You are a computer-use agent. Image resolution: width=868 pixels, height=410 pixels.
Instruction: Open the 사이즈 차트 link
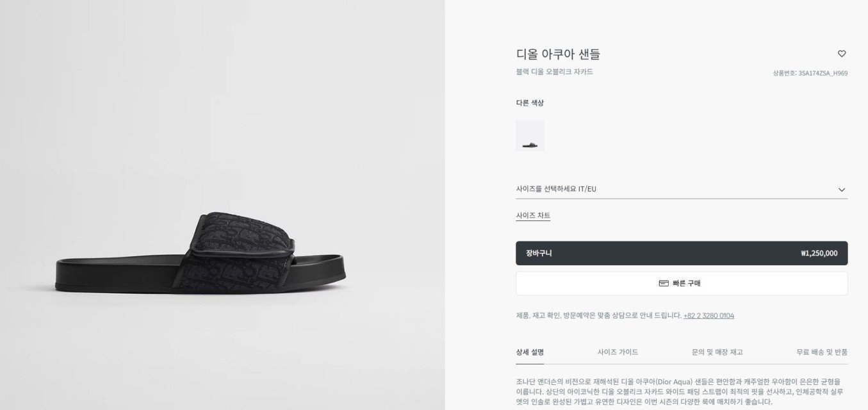(x=533, y=215)
